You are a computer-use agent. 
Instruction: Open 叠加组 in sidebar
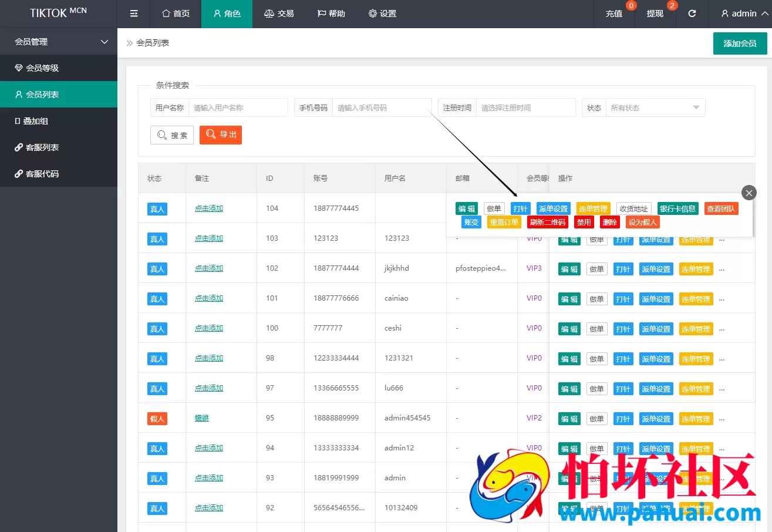coord(59,121)
